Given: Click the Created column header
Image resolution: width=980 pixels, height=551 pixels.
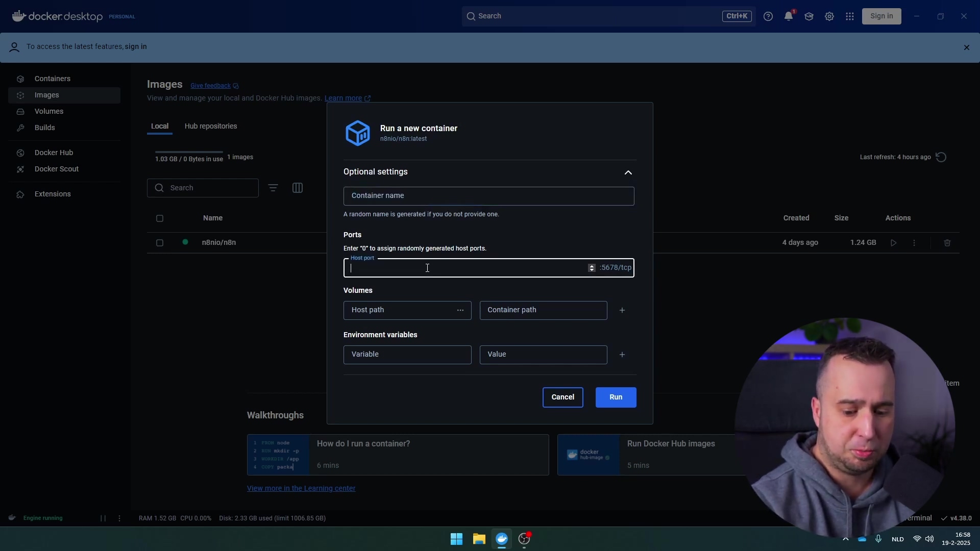Looking at the screenshot, I should [796, 218].
